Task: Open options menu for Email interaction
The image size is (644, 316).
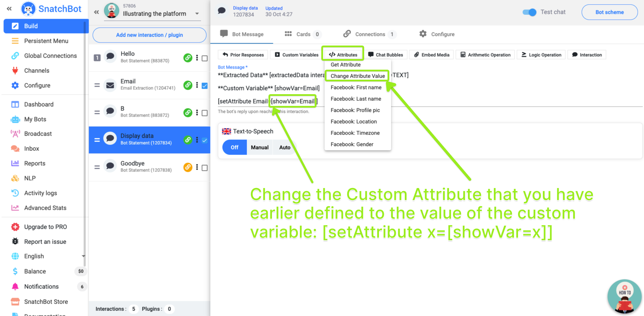Action: [197, 85]
